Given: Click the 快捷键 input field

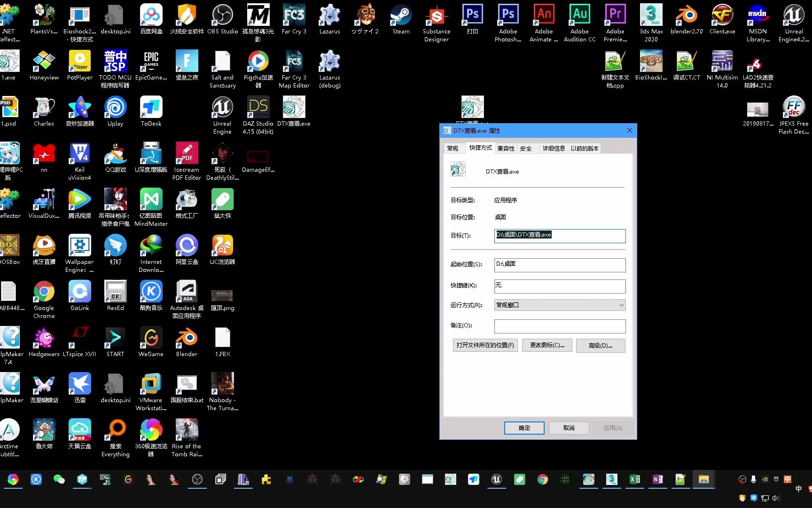Looking at the screenshot, I should tap(560, 286).
